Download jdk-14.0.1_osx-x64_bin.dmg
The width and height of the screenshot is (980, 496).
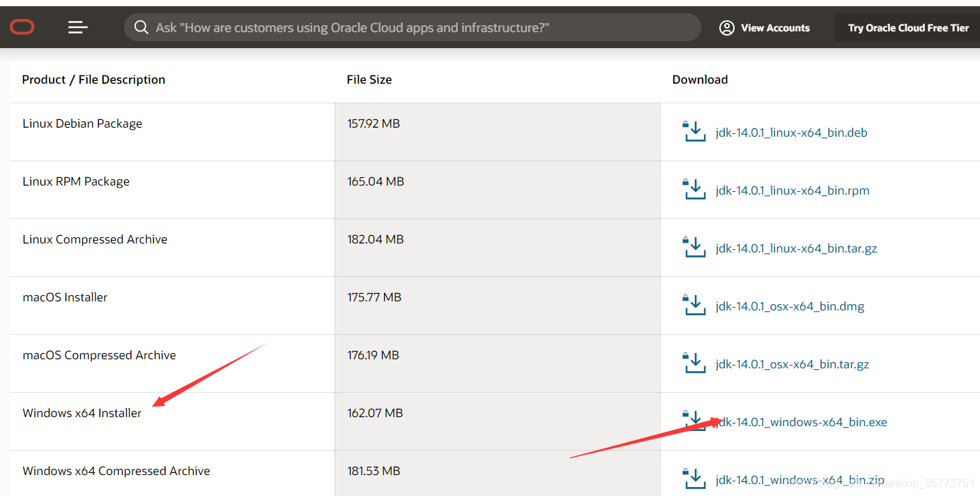point(790,306)
